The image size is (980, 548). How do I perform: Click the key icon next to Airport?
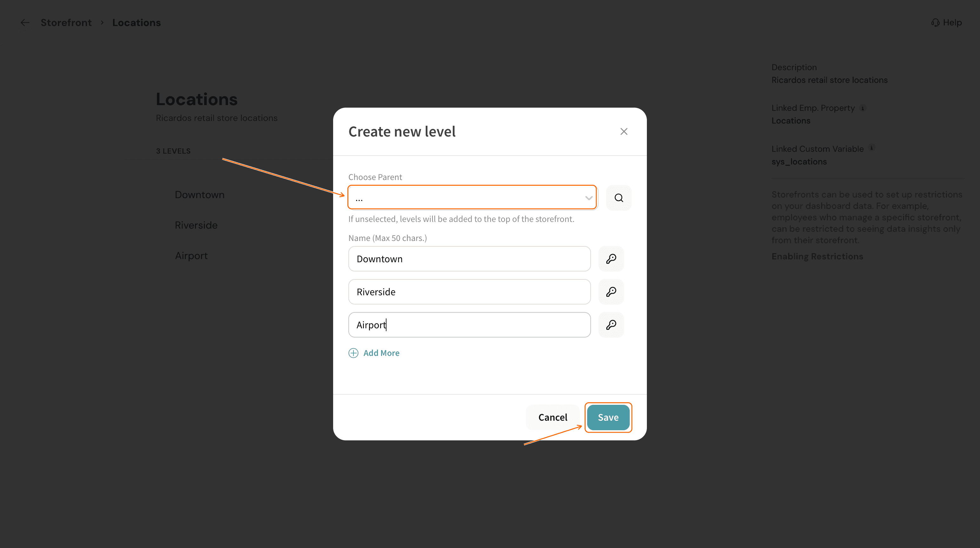click(611, 325)
